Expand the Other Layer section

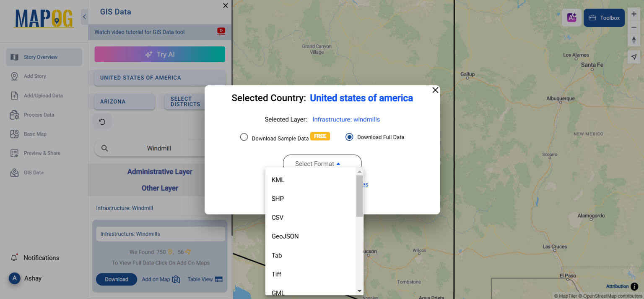(x=160, y=188)
